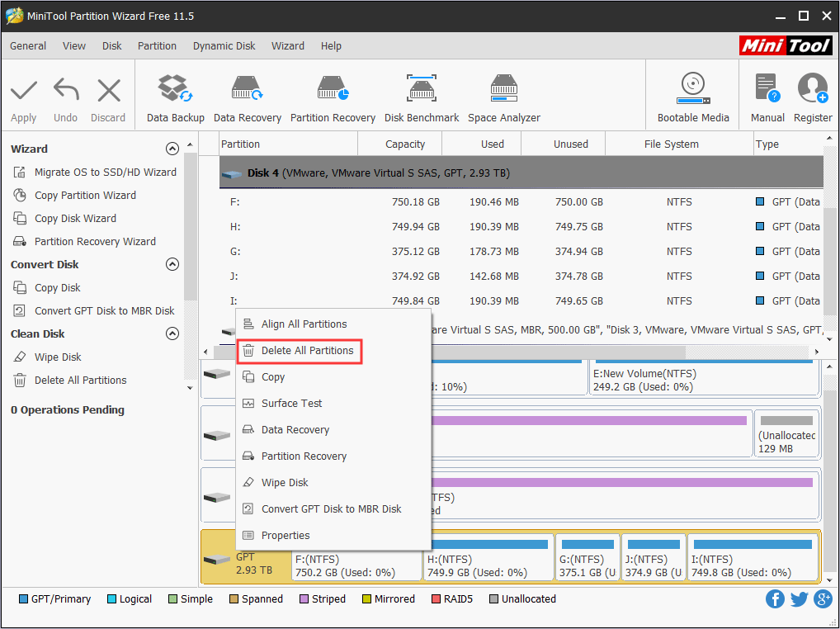The image size is (840, 629).
Task: Choose Align All Partitions in context menu
Action: 333,324
